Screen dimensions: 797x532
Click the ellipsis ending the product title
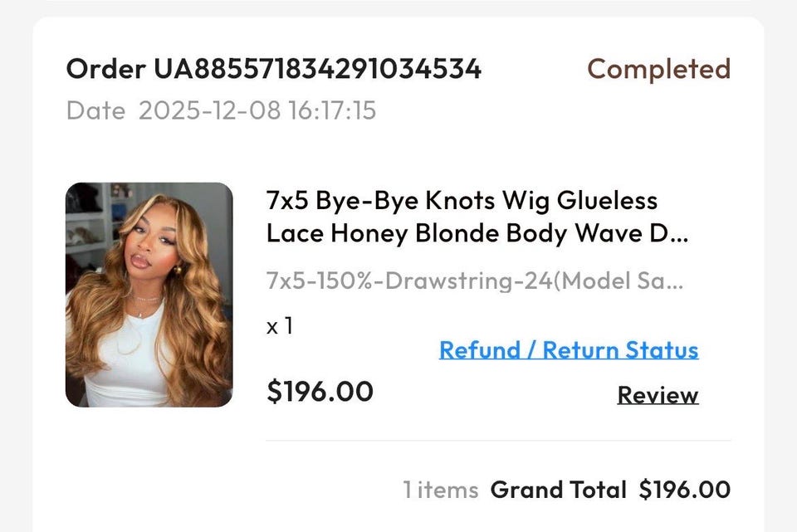677,236
